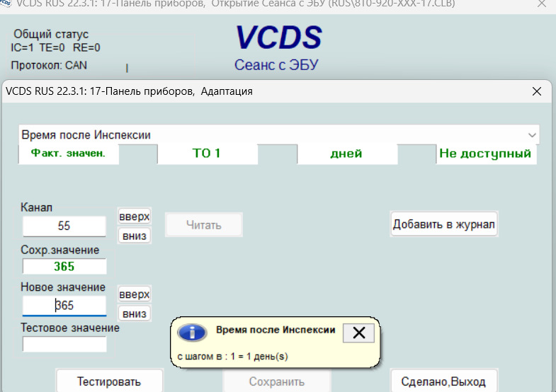Click the 'Не доступный' status cell

[x=486, y=154]
